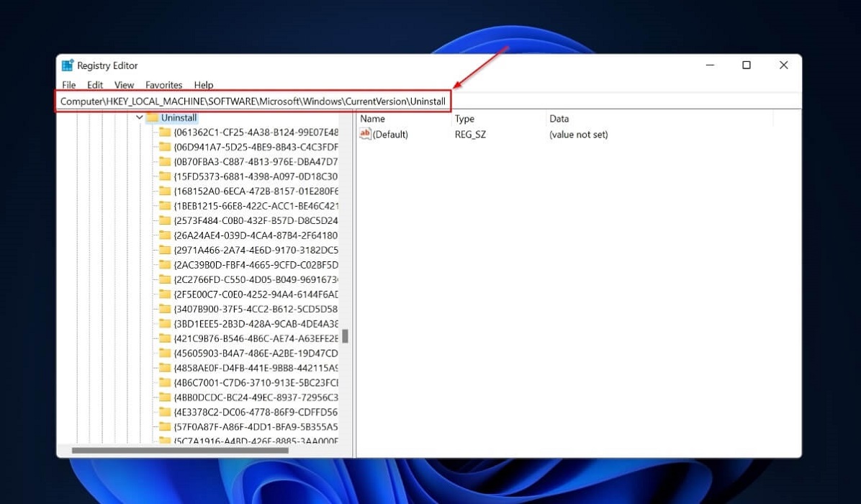Viewport: 861px width, 504px height.
Task: Open the File menu
Action: click(68, 84)
